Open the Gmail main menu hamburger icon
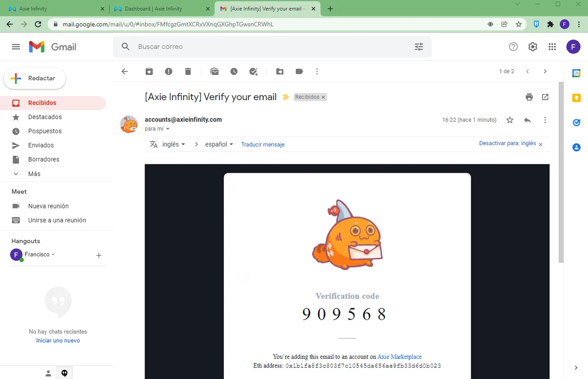This screenshot has height=379, width=588. [16, 47]
